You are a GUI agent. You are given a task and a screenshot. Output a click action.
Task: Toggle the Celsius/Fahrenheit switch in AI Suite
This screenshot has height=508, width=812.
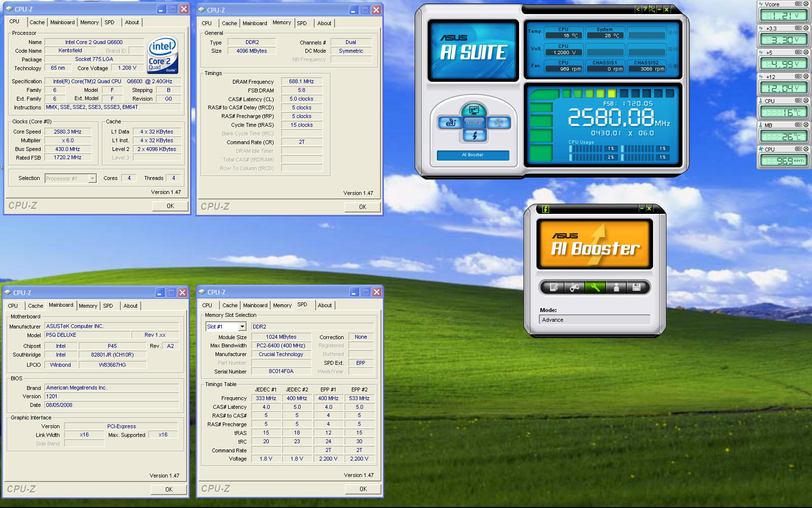coord(652,9)
